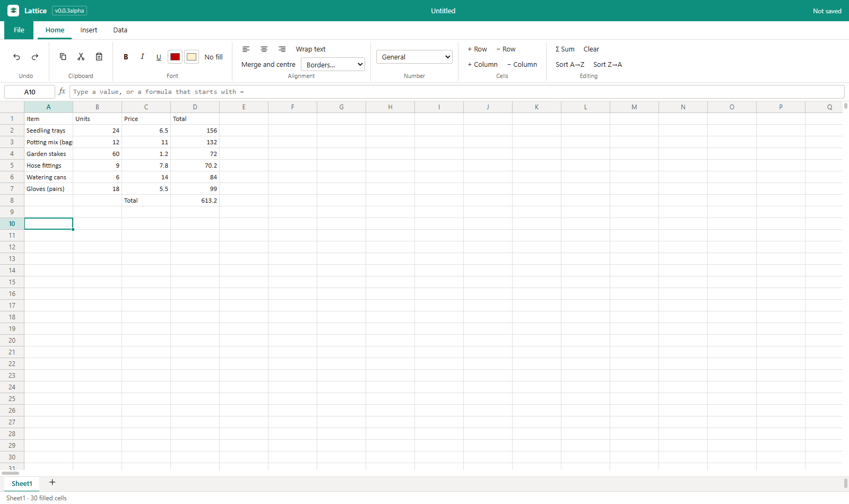The image size is (849, 504).
Task: Center-align the cell text
Action: click(x=264, y=49)
